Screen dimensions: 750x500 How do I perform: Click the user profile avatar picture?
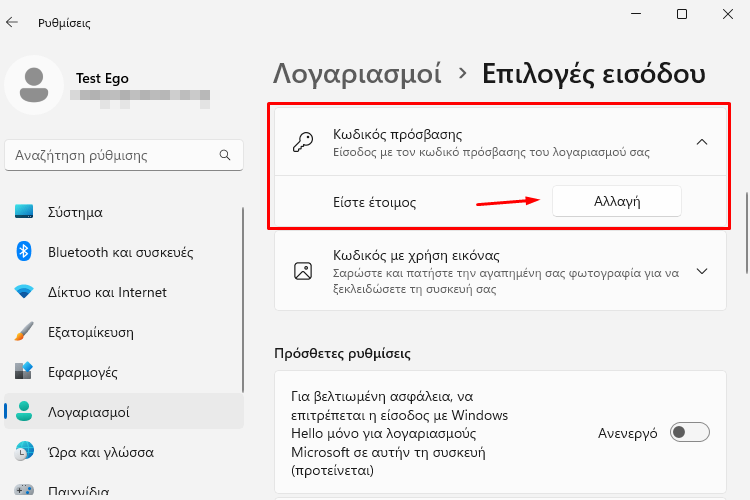point(34,85)
